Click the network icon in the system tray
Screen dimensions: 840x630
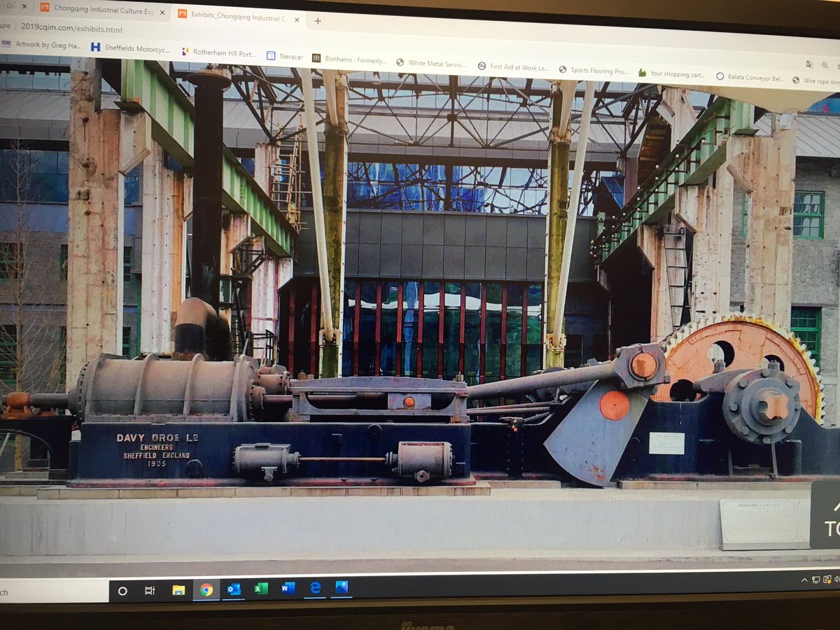click(816, 580)
